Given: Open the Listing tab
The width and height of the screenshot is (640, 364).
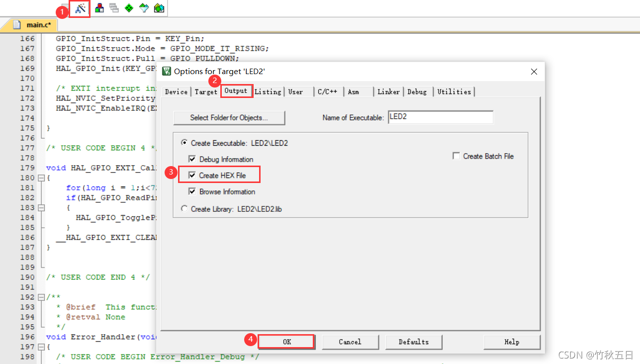Looking at the screenshot, I should [x=268, y=92].
